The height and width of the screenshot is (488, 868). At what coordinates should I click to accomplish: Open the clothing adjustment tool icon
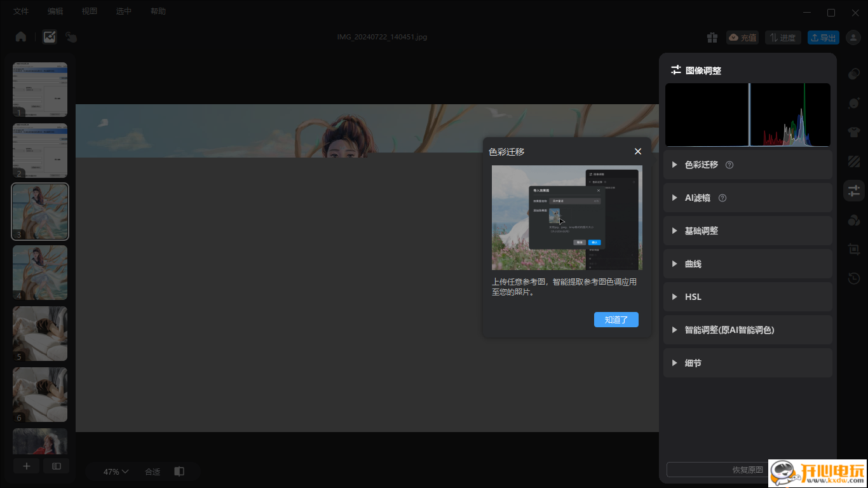click(854, 132)
